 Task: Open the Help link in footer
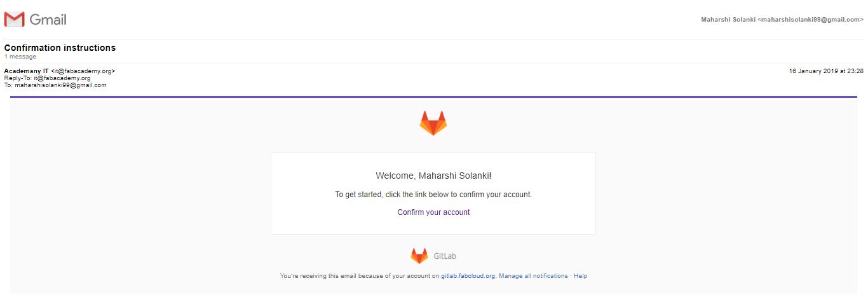[580, 276]
